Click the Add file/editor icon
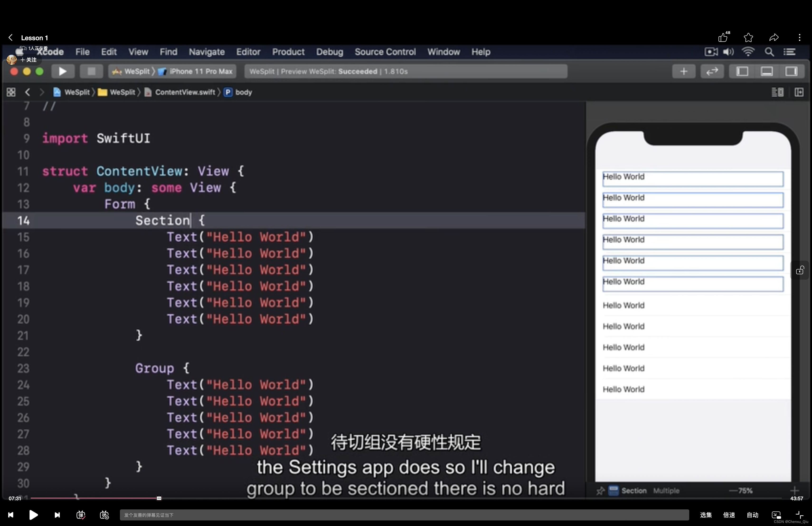This screenshot has height=526, width=812. coord(684,71)
